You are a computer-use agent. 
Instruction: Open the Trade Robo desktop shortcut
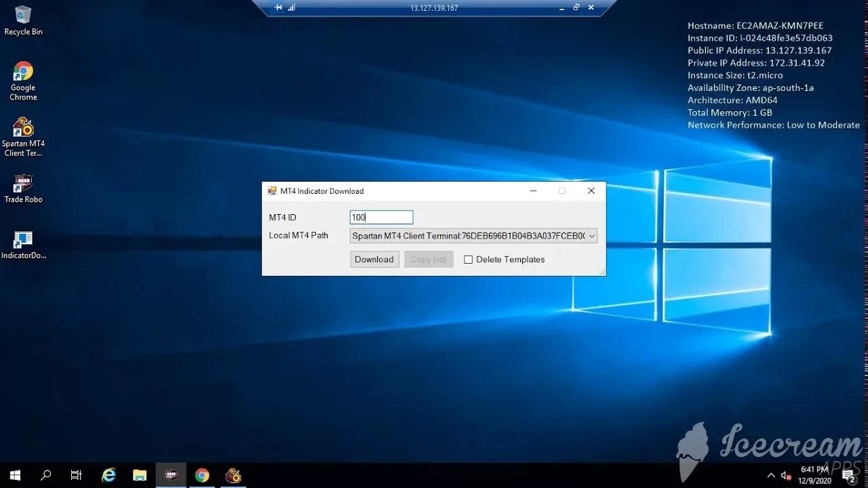[23, 188]
